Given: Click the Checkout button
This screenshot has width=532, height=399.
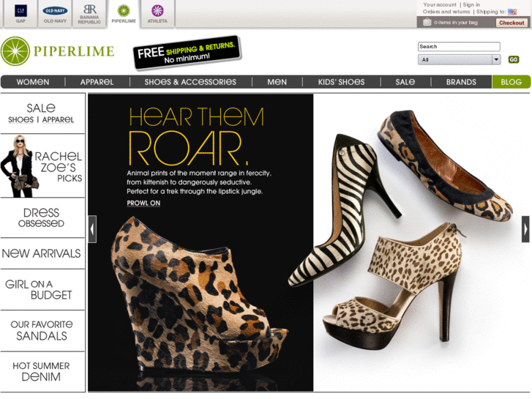Looking at the screenshot, I should pos(512,23).
